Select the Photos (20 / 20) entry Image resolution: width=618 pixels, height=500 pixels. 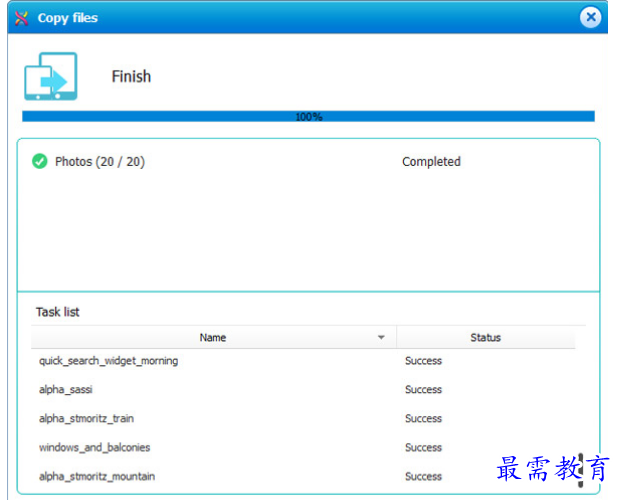99,161
